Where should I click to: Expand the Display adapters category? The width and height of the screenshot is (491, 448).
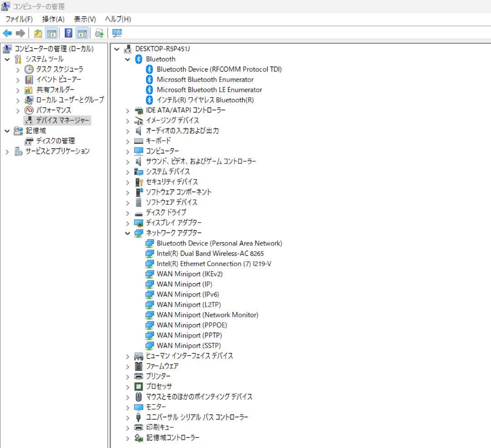coord(127,222)
